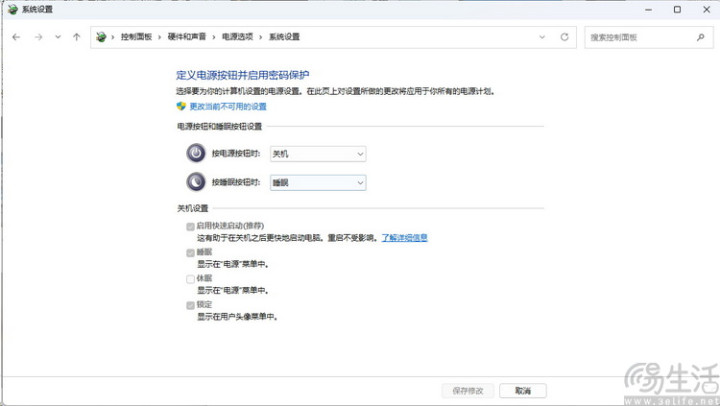Screen dimensions: 720x406
Task: Focus the 搜索控制面板 search field
Action: coord(648,38)
